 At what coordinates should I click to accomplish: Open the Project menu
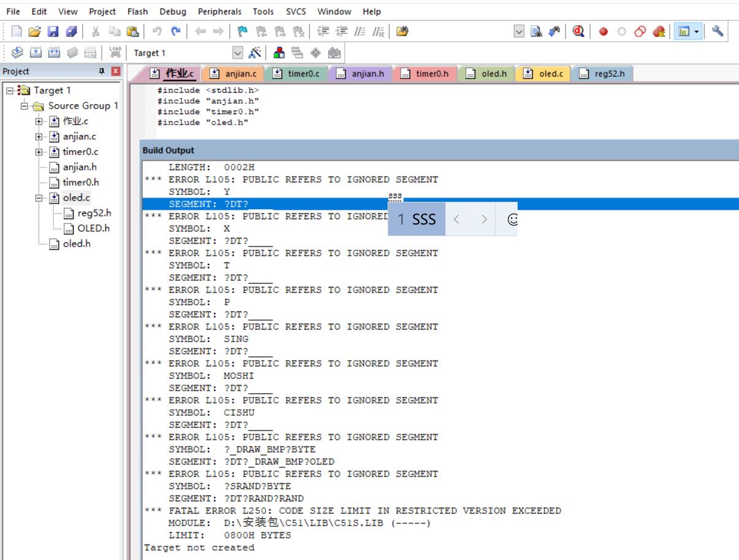tap(102, 11)
